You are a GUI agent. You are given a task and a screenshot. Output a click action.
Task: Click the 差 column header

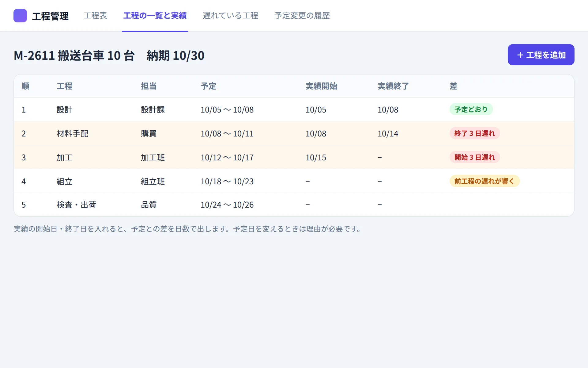point(453,86)
